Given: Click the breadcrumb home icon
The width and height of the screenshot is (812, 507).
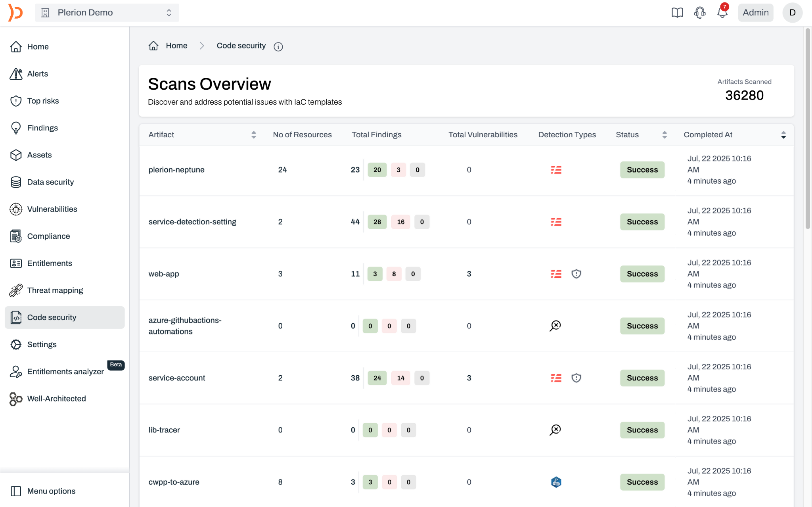Looking at the screenshot, I should [153, 46].
